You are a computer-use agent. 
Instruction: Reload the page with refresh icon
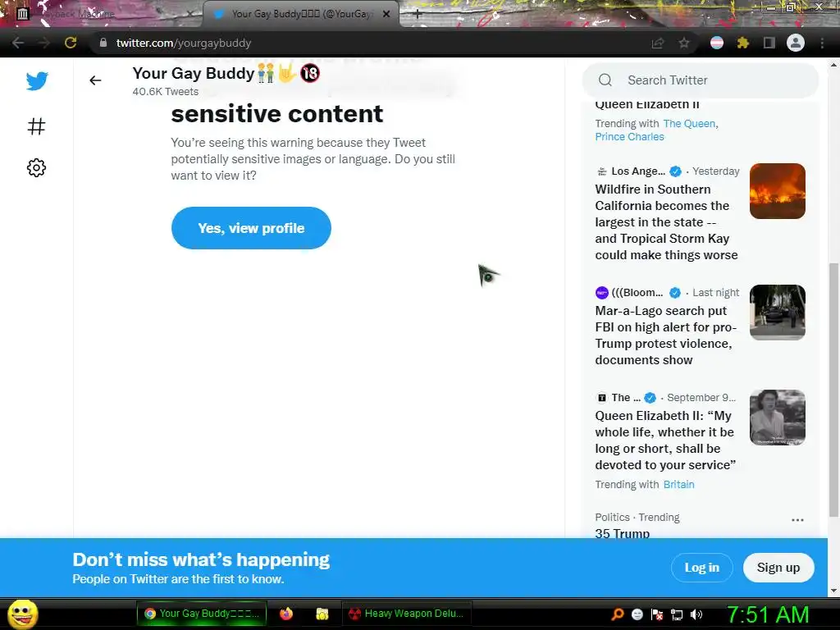click(71, 43)
